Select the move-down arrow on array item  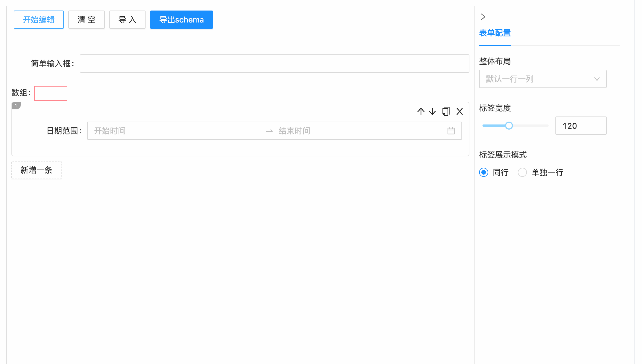(432, 111)
